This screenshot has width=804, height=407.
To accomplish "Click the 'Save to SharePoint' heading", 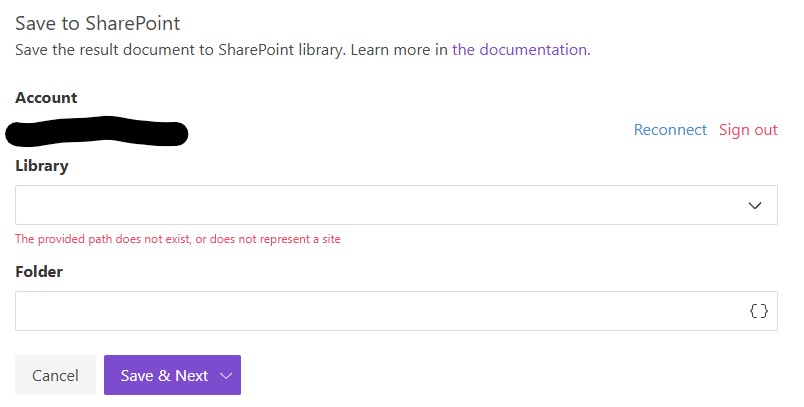I will pos(97,23).
